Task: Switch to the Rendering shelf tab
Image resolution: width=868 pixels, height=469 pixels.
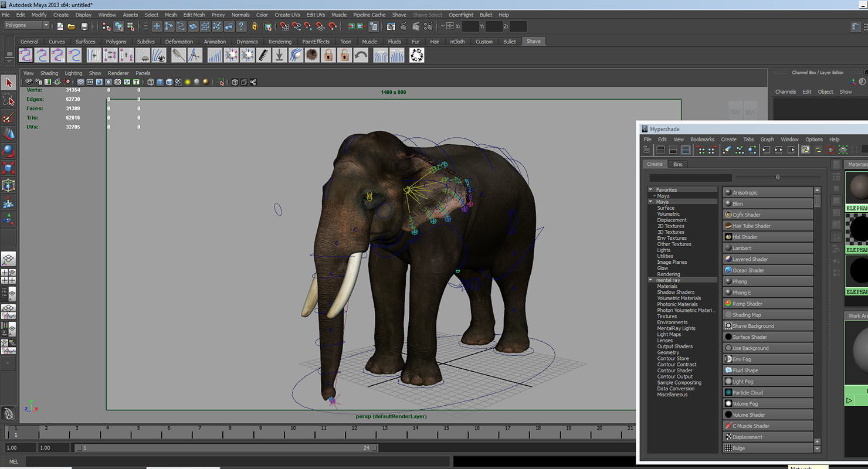Action: click(x=280, y=42)
